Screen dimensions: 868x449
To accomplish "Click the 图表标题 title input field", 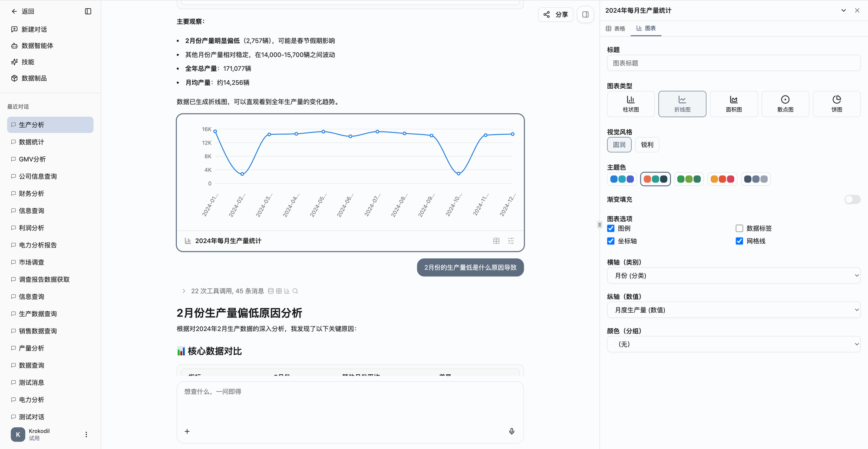I will pyautogui.click(x=733, y=63).
